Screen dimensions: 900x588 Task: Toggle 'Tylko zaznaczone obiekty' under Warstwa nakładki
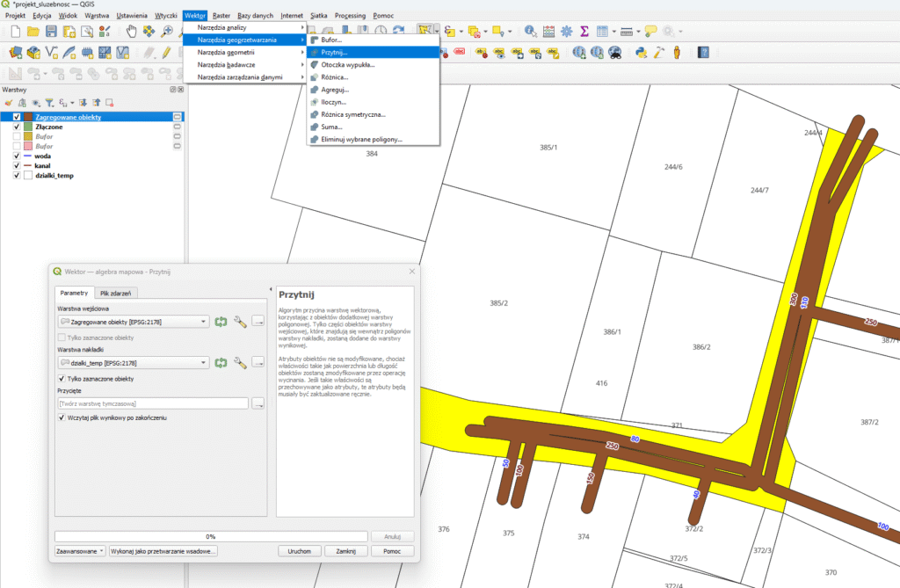click(62, 379)
